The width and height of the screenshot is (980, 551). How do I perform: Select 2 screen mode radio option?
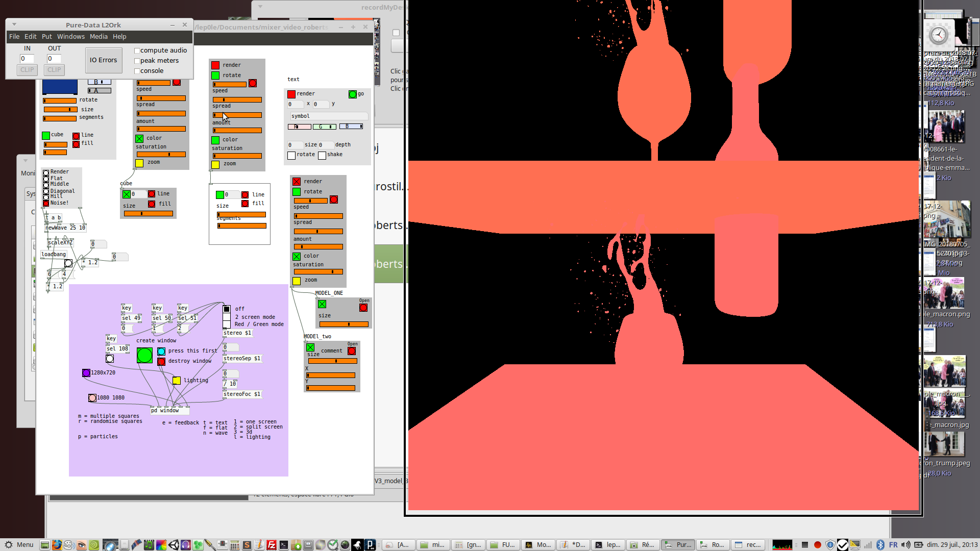pyautogui.click(x=227, y=317)
